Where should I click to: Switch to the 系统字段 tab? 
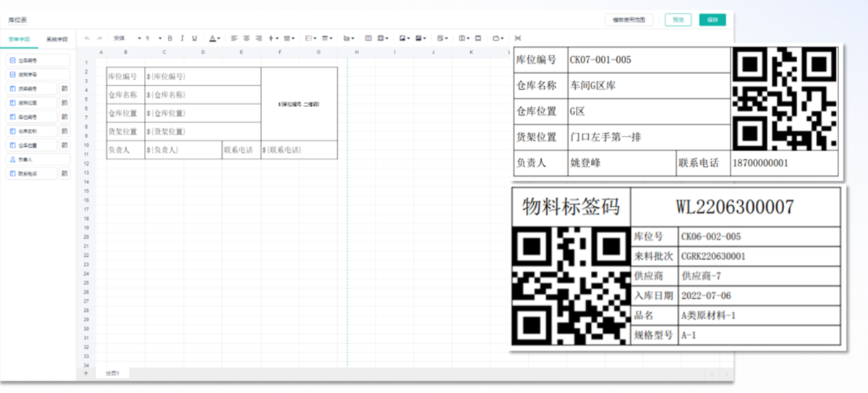(x=56, y=38)
